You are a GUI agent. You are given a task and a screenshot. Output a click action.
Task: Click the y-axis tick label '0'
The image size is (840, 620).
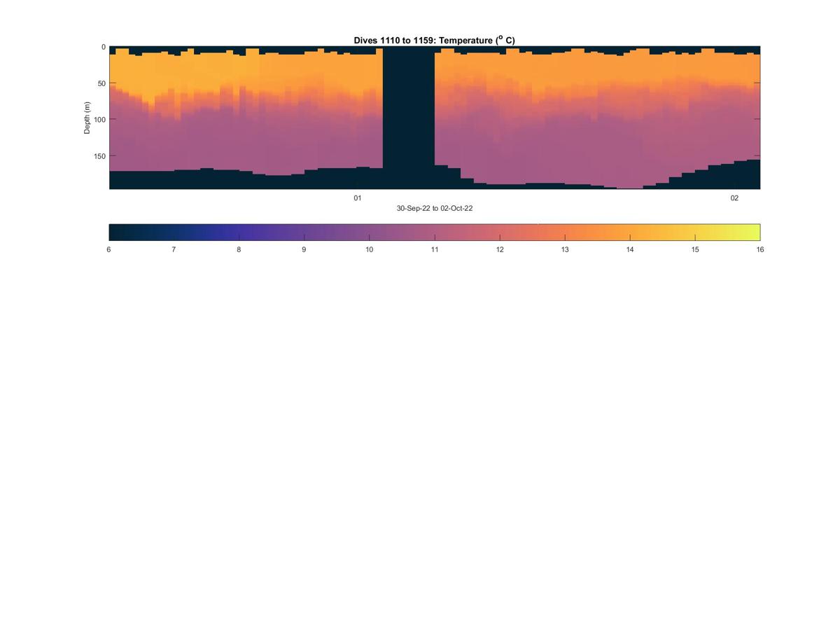(x=104, y=47)
